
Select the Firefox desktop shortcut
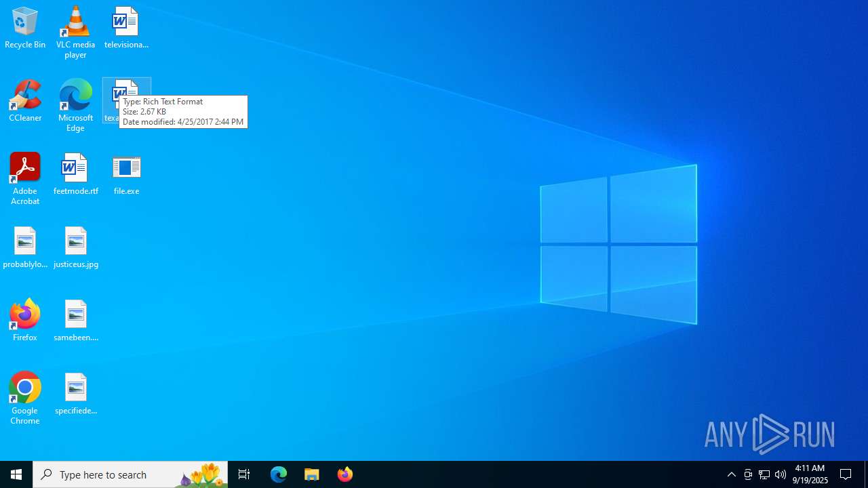tap(25, 321)
